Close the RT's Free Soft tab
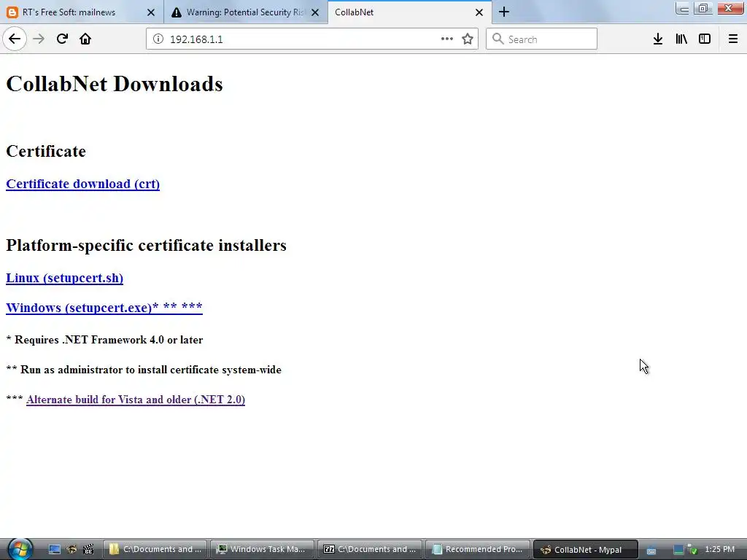747x560 pixels. (x=151, y=12)
